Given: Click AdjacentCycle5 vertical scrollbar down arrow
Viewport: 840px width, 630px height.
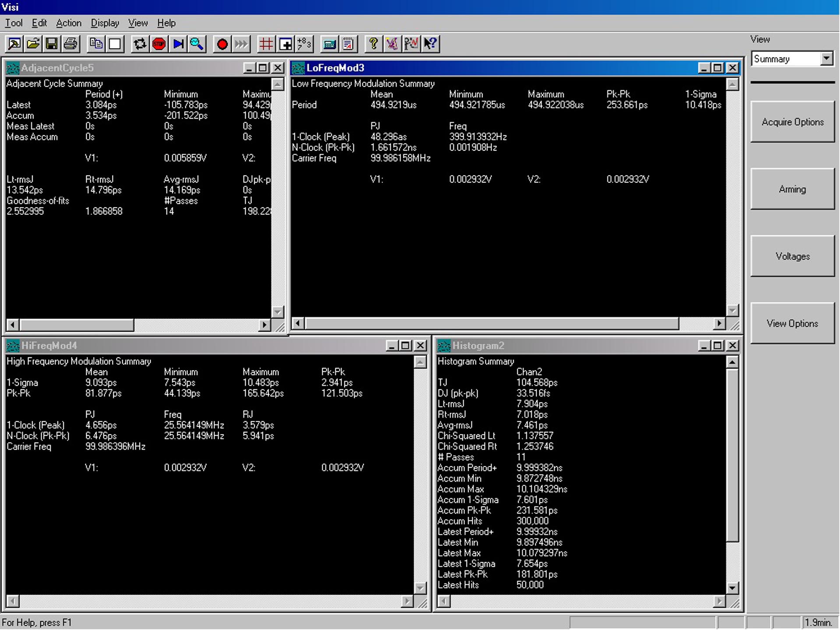Looking at the screenshot, I should (278, 311).
